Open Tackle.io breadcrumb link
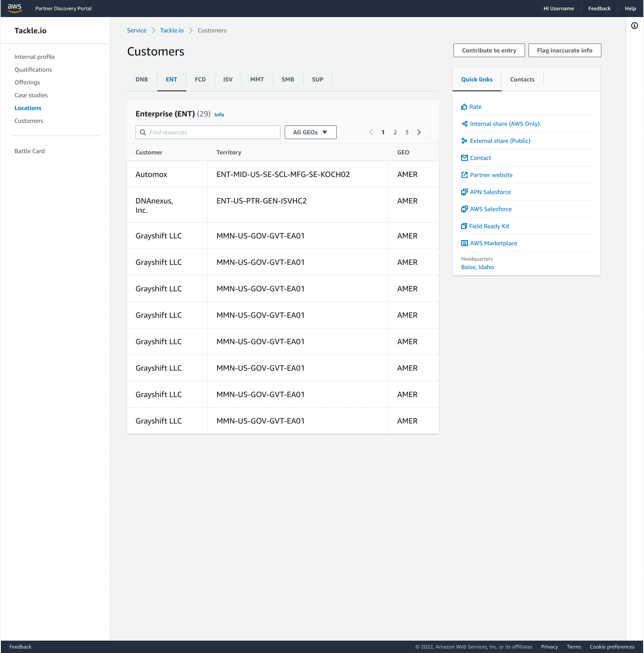 (172, 30)
